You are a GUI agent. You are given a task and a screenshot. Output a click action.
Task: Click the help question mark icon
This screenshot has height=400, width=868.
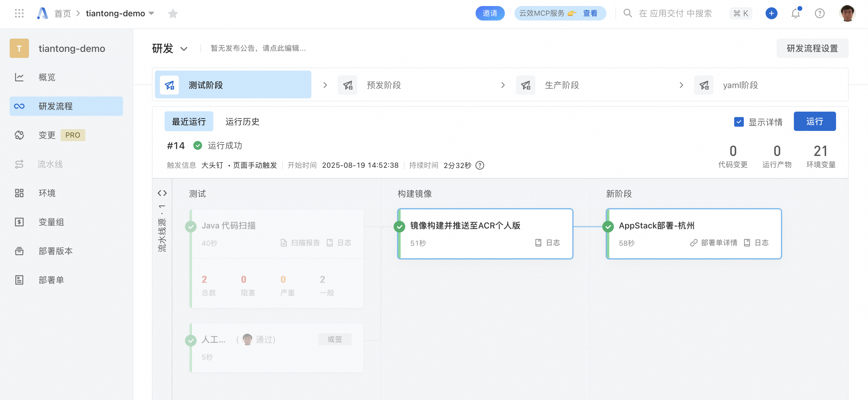tap(819, 13)
